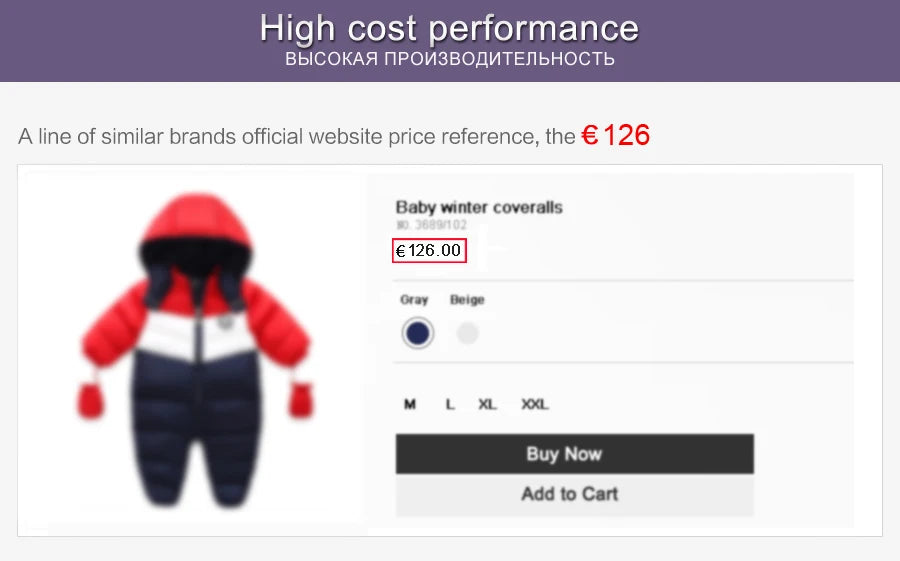Open the baby coverall product image
This screenshot has width=900, height=561.
pyautogui.click(x=195, y=350)
